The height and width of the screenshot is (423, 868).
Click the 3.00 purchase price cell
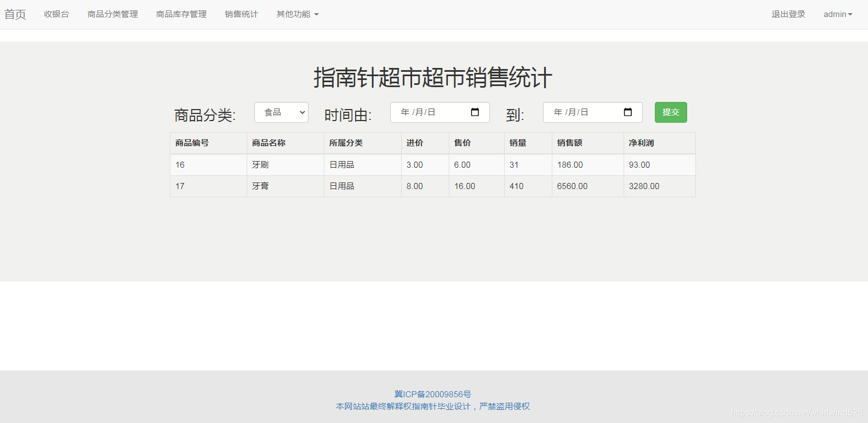(x=425, y=165)
